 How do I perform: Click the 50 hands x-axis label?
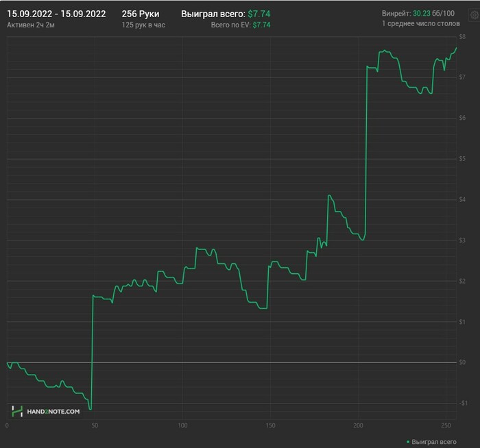[95, 425]
